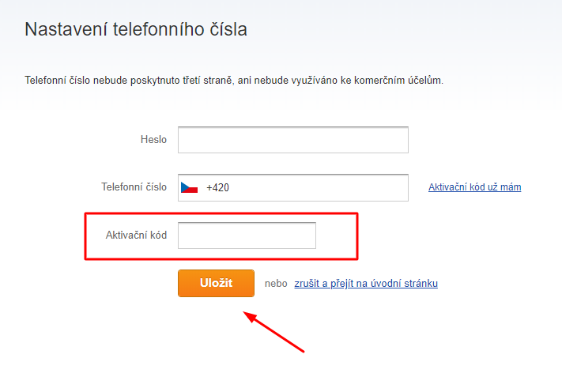This screenshot has width=562, height=392.
Task: Click 'komerčním účelům' in the notice sentence
Action: coord(398,81)
